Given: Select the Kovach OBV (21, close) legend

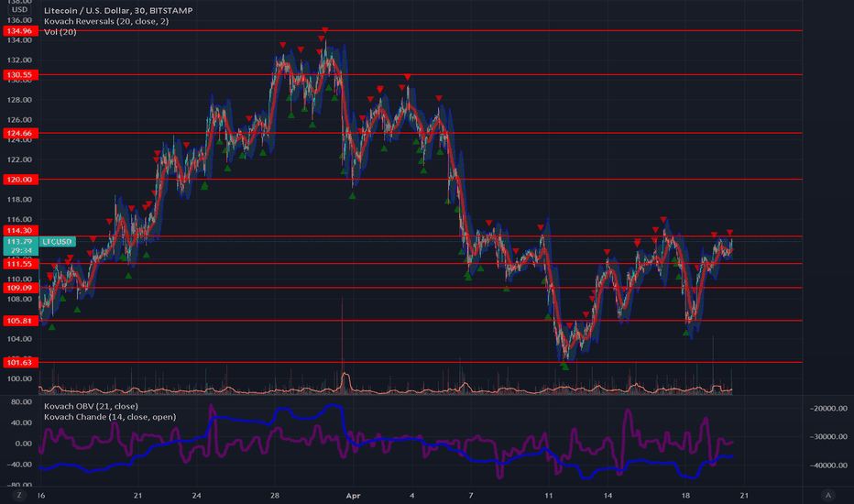Looking at the screenshot, I should 91,406.
